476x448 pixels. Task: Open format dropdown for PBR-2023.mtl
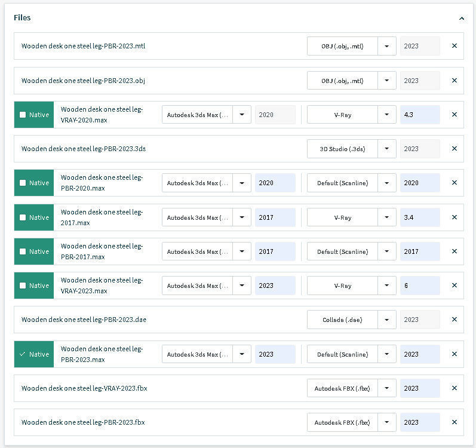387,46
